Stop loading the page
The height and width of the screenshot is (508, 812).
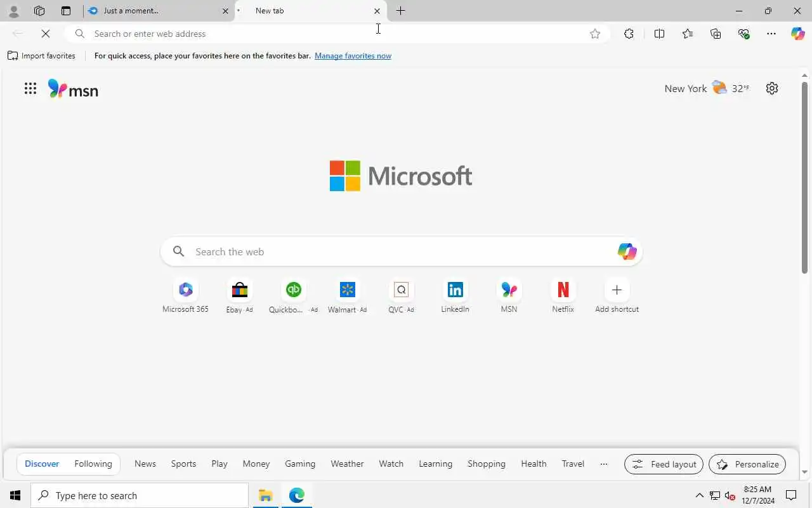(46, 34)
